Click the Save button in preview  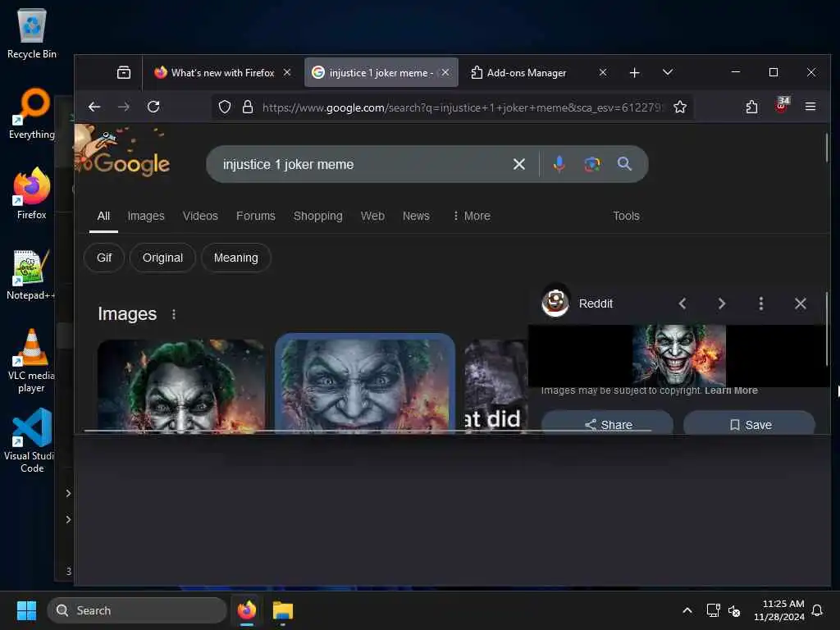[750, 423]
